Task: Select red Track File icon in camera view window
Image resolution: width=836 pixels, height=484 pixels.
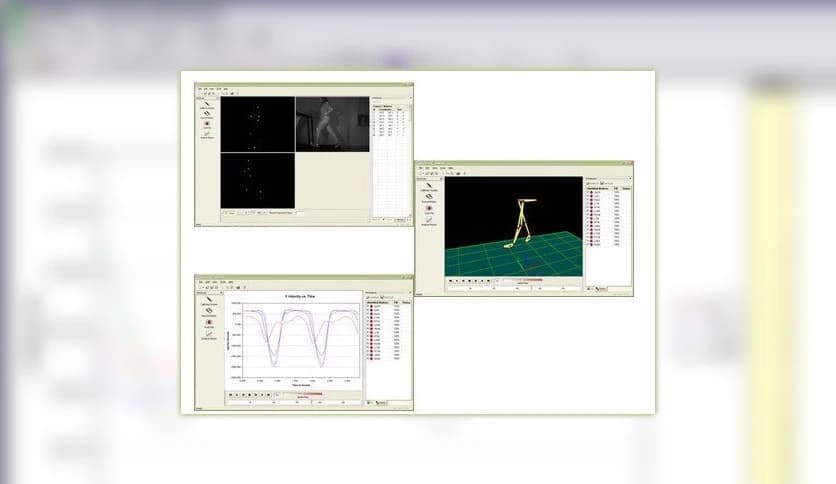Action: pos(207,124)
